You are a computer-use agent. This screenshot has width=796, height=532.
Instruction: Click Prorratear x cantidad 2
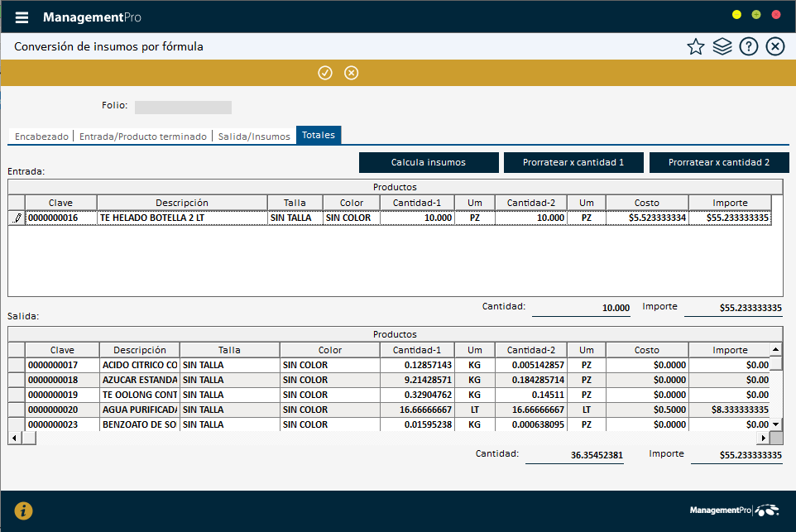pos(719,162)
